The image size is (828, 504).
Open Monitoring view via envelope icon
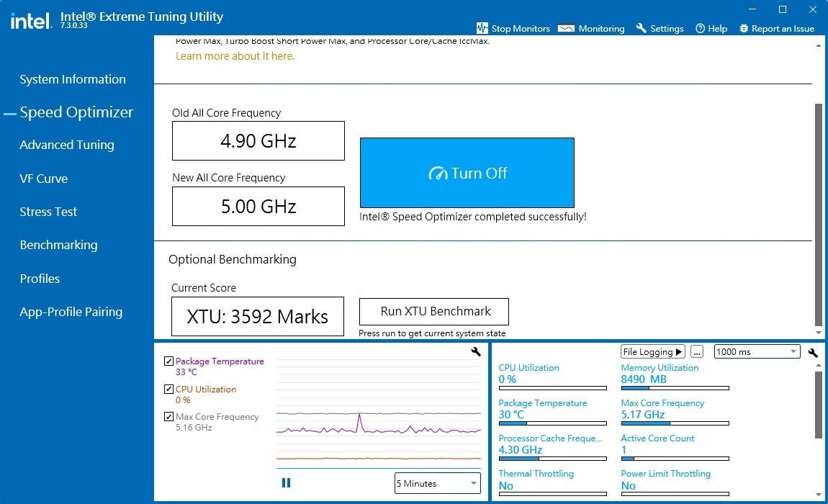(x=566, y=28)
